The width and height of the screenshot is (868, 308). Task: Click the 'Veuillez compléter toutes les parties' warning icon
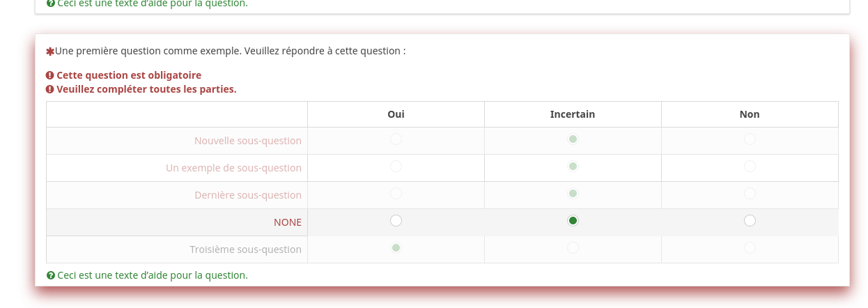point(50,89)
